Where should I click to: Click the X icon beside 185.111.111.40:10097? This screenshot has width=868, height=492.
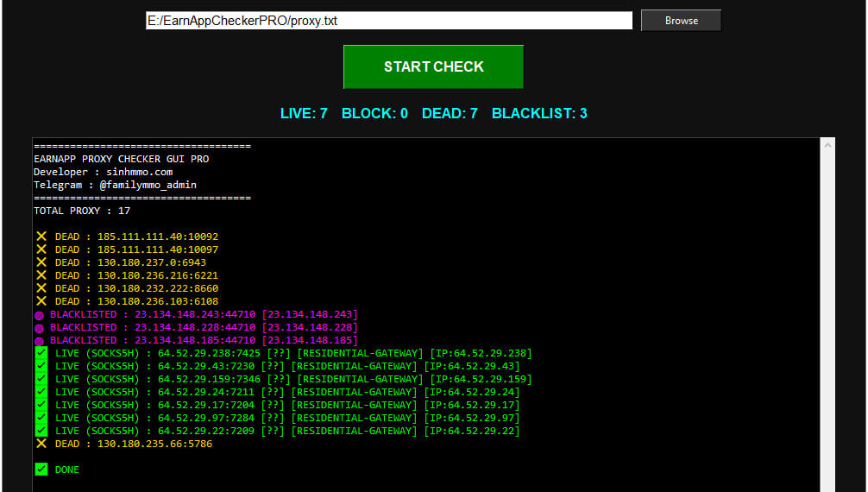point(41,249)
